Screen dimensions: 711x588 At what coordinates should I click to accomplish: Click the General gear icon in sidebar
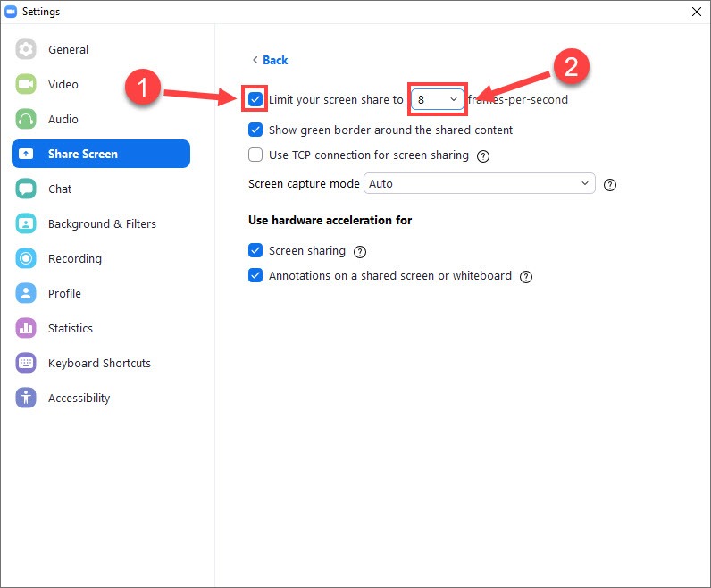pos(26,50)
